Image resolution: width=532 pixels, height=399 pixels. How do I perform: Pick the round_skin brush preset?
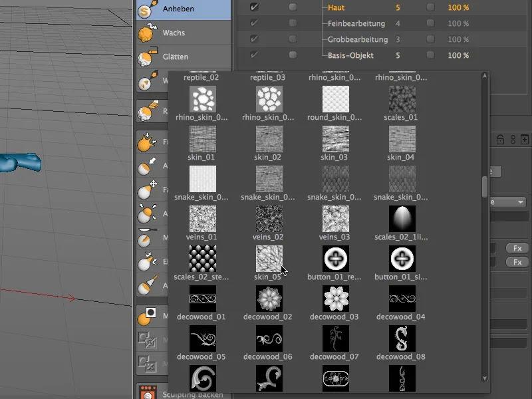[336, 98]
